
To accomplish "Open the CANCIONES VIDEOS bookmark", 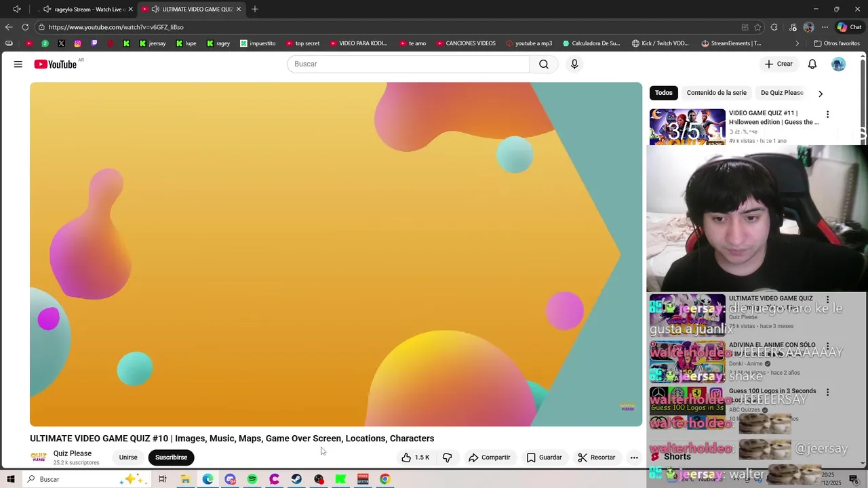I will (466, 43).
